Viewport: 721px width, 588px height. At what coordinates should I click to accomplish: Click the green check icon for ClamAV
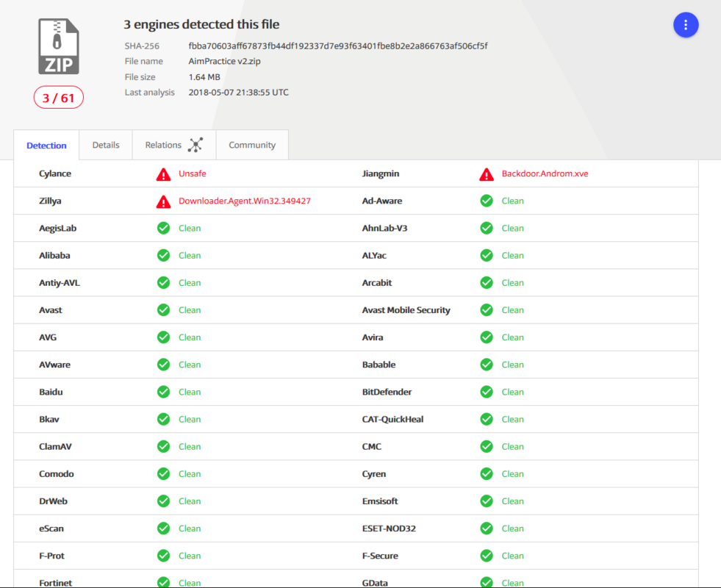163,446
